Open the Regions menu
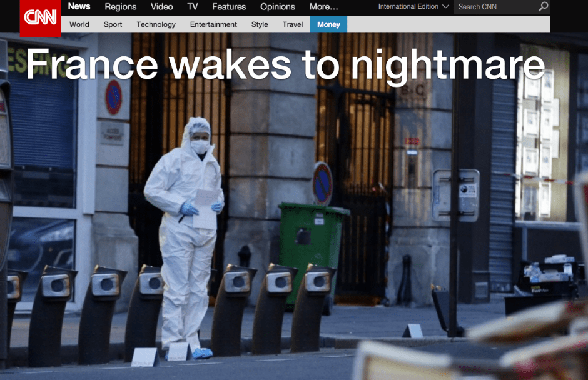 (120, 7)
